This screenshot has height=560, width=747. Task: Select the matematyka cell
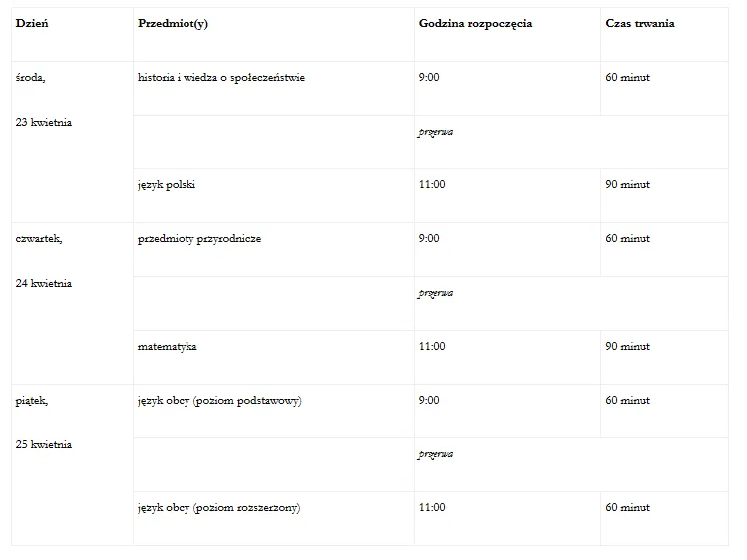pos(273,357)
